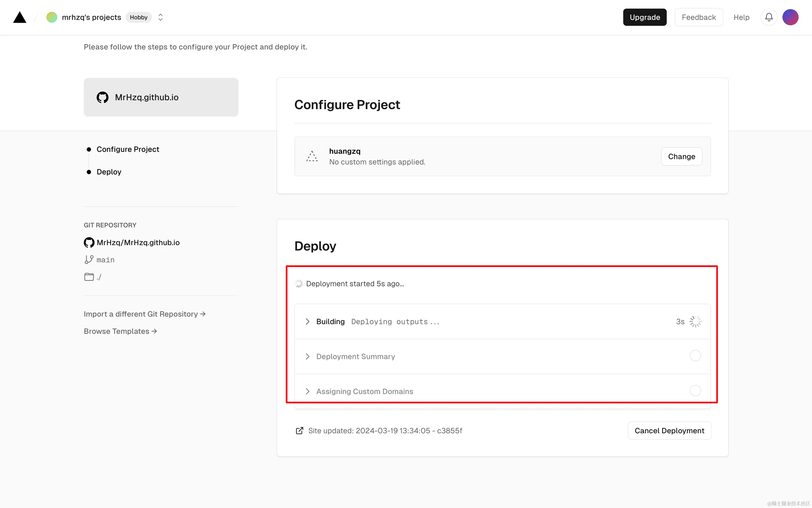Image resolution: width=812 pixels, height=508 pixels.
Task: Click the external link icon beside Site updated
Action: coord(299,431)
